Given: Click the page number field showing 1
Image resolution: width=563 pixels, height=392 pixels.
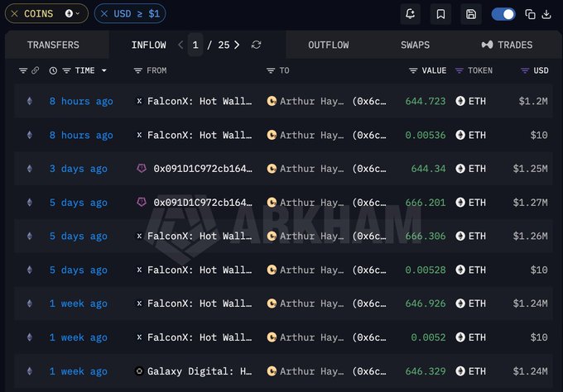Looking at the screenshot, I should click(195, 45).
